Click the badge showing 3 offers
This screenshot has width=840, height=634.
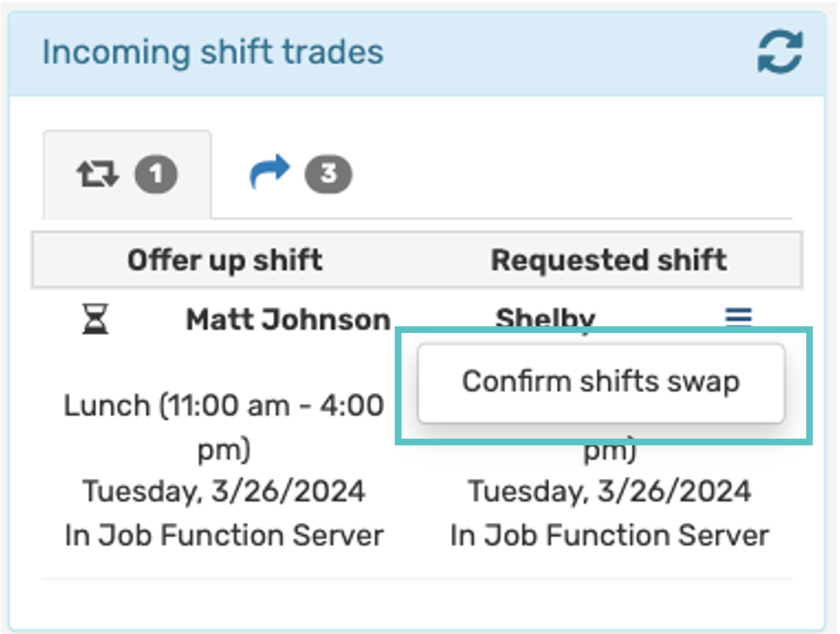click(x=328, y=174)
